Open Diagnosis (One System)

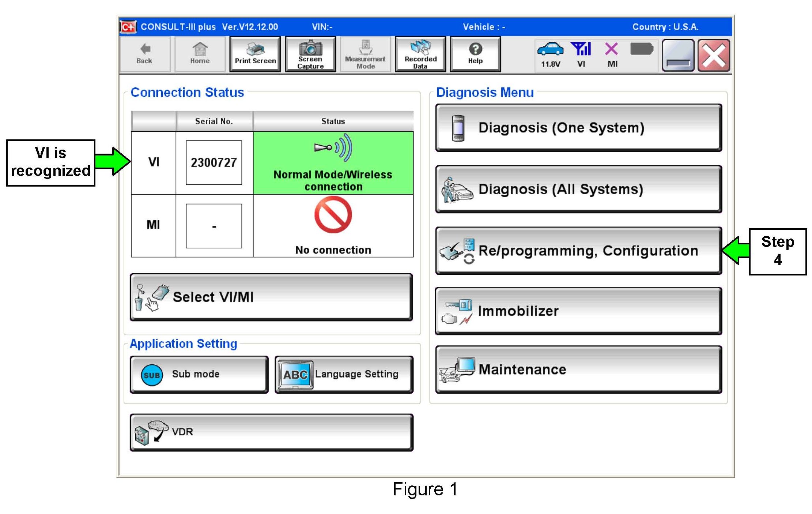coord(578,128)
